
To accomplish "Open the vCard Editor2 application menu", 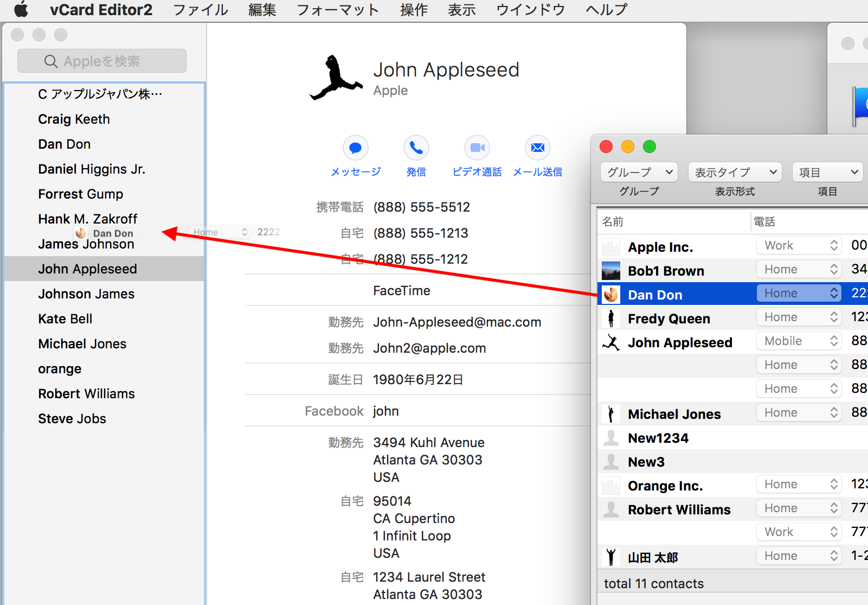I will (x=101, y=10).
